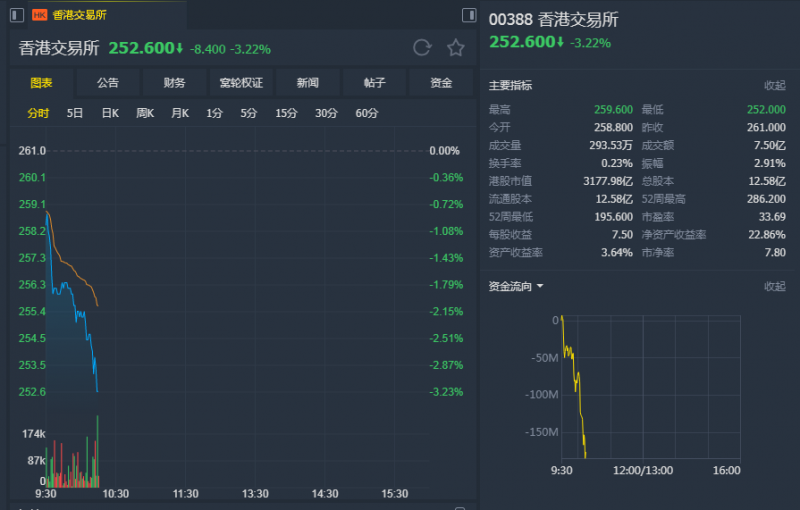Click the -100M flow axis label
This screenshot has height=510, width=800.
pos(542,395)
